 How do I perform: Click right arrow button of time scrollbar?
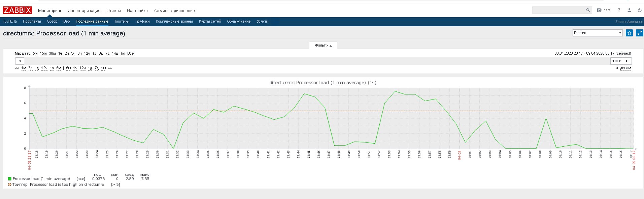(x=627, y=61)
